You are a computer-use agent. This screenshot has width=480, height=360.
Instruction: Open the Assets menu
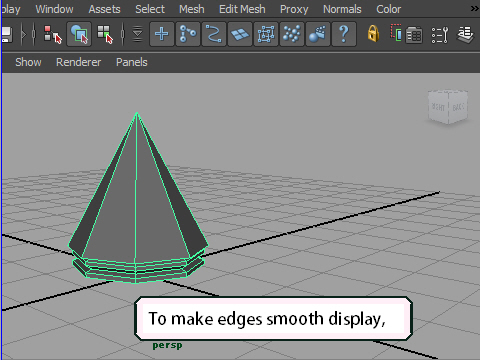click(x=104, y=9)
